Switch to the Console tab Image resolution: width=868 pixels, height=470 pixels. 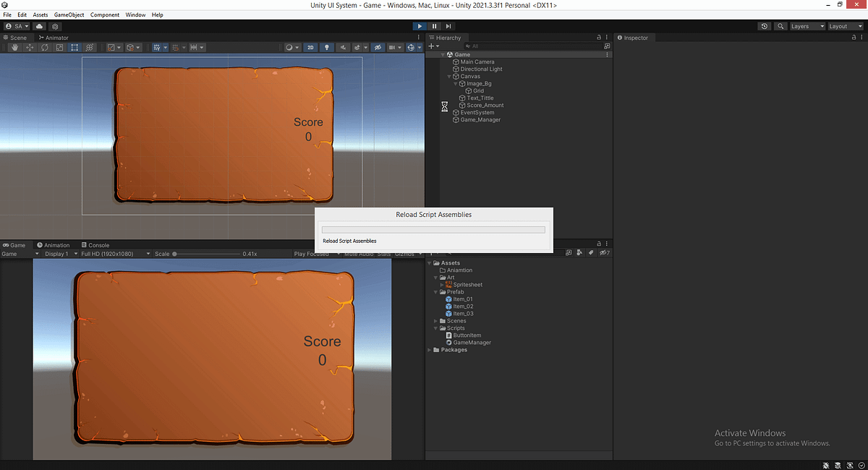[x=95, y=244]
